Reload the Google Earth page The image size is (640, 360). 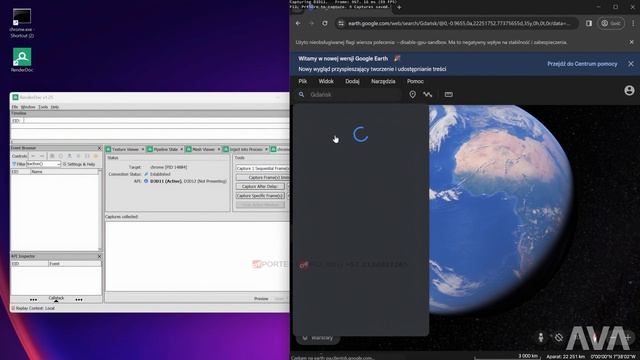click(324, 23)
